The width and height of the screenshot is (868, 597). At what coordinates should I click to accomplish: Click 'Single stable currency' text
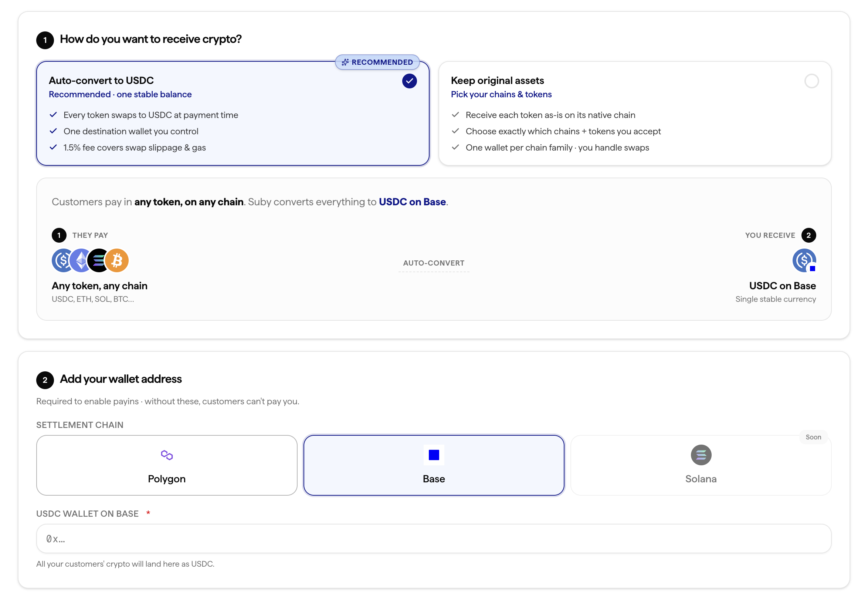[x=775, y=299]
